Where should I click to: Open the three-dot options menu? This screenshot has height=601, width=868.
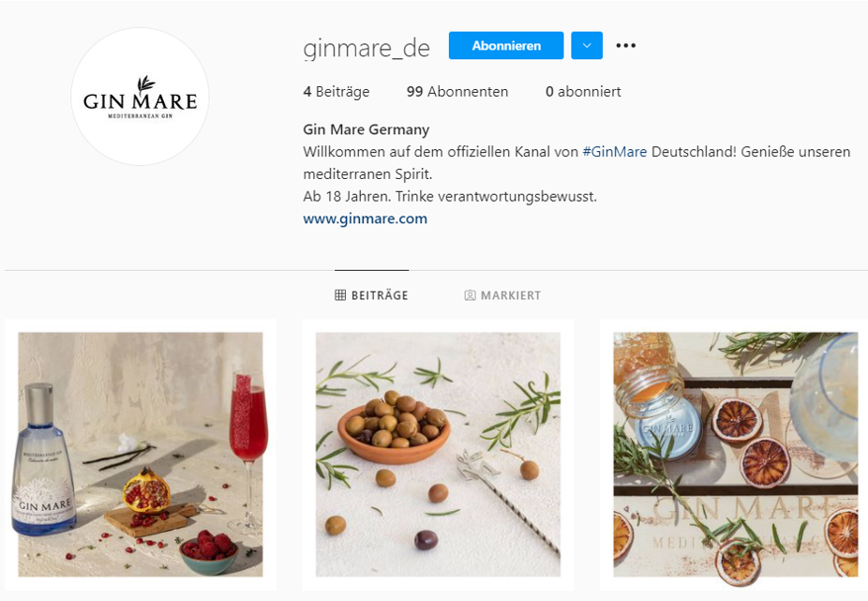coord(625,45)
